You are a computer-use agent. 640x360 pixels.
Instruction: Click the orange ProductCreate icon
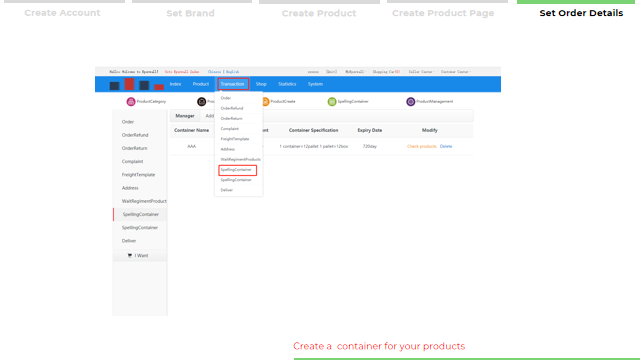[x=266, y=102]
